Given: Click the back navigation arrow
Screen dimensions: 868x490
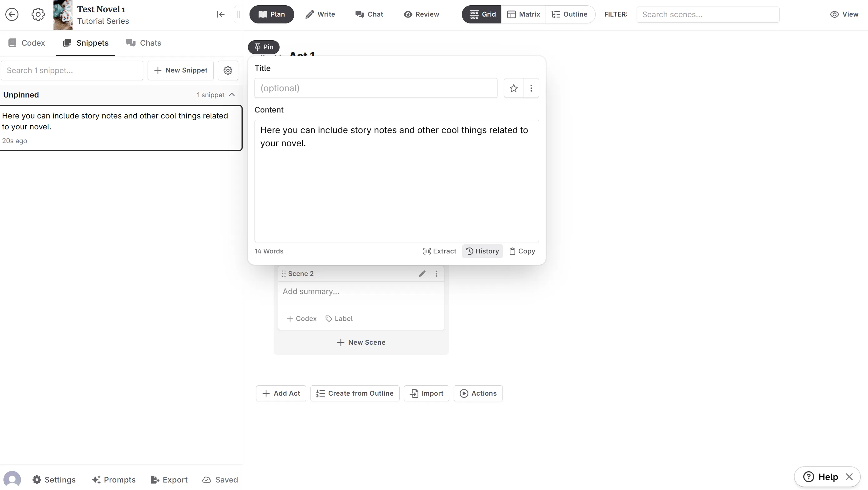Looking at the screenshot, I should coord(12,14).
